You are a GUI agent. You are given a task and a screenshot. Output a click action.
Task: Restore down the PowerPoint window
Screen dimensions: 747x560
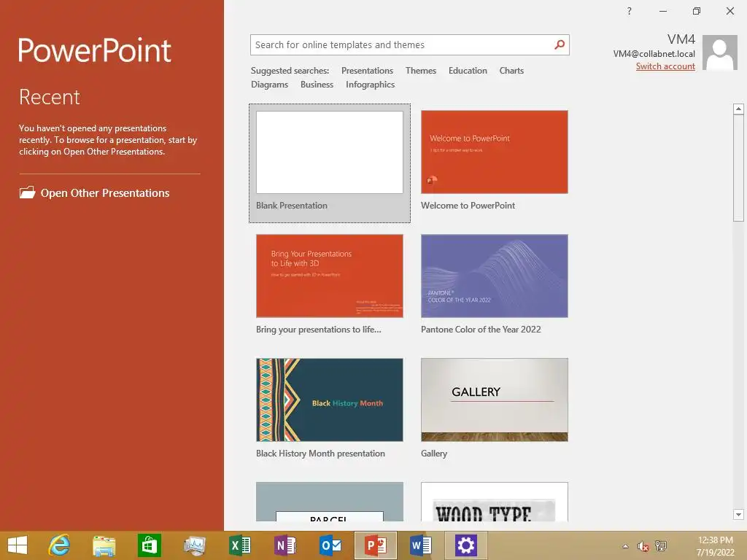tap(697, 11)
